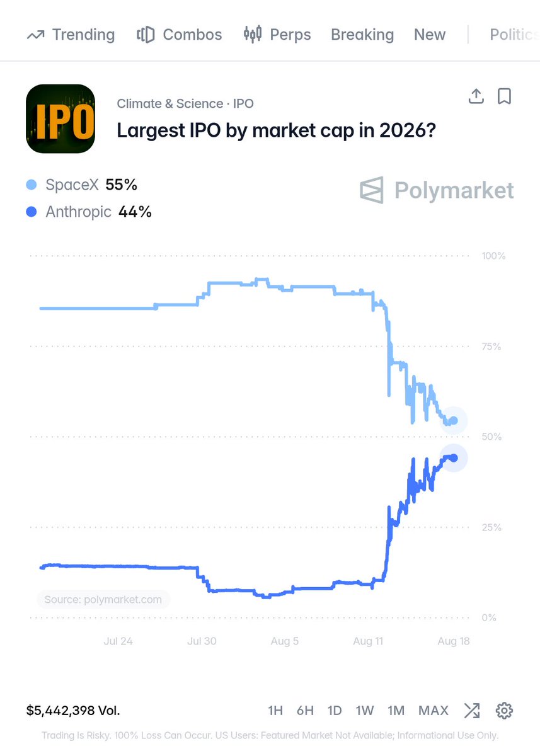Click the share upload icon

pyautogui.click(x=476, y=96)
